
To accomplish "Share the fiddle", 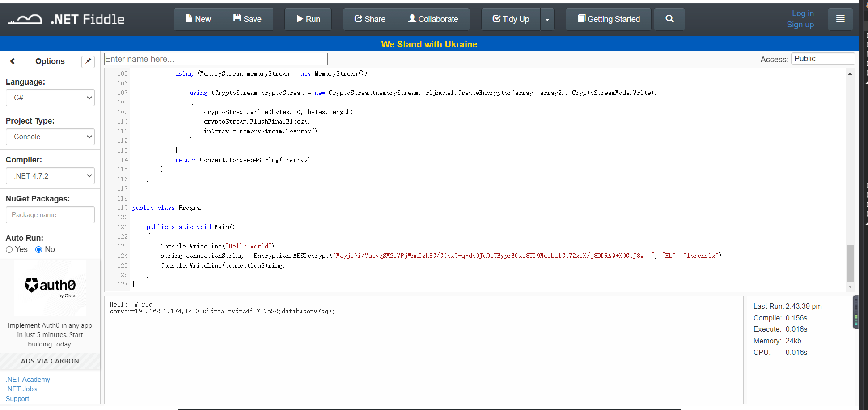I will tap(370, 19).
